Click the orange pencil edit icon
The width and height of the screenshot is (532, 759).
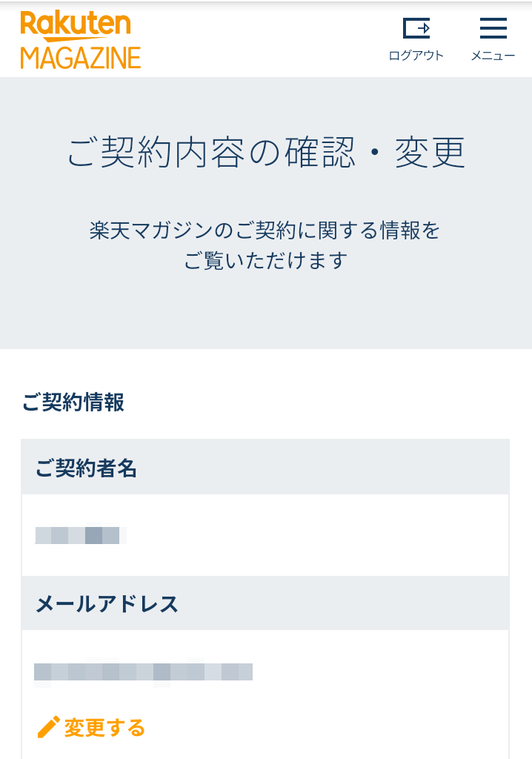point(48,727)
